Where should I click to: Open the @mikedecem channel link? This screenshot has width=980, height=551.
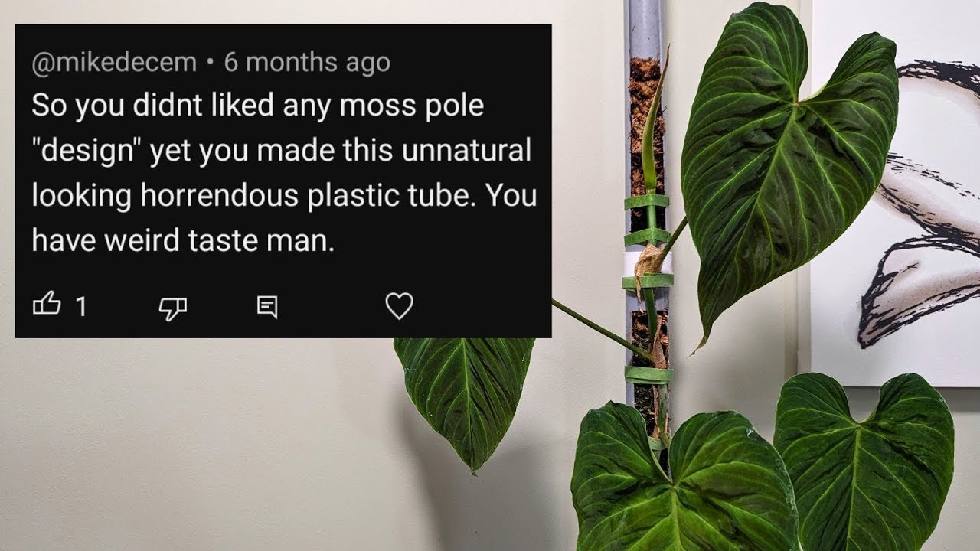point(114,63)
